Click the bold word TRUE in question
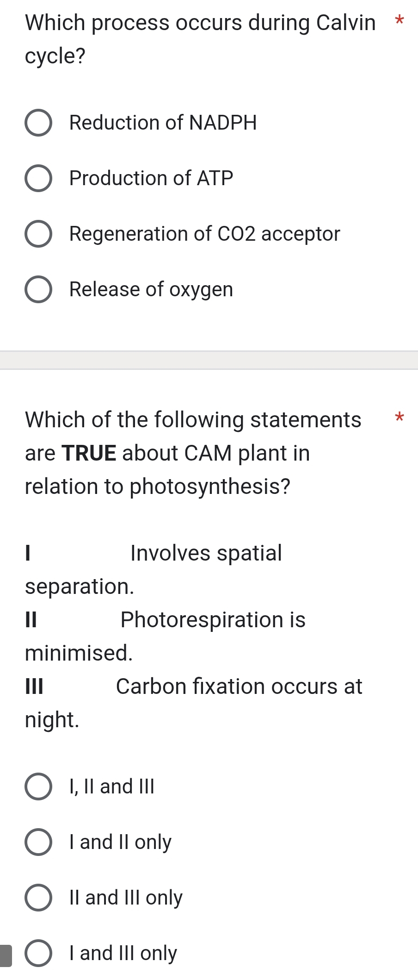The height and width of the screenshot is (980, 418). (x=90, y=452)
